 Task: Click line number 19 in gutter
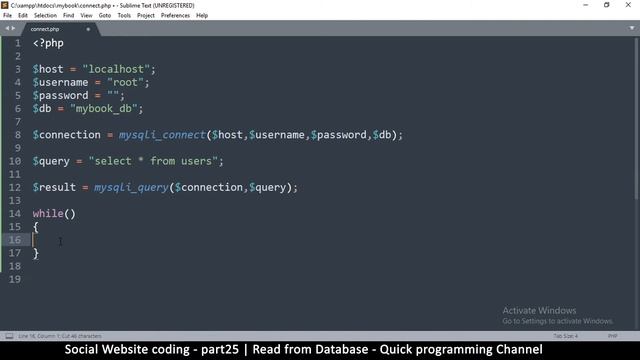click(15, 279)
